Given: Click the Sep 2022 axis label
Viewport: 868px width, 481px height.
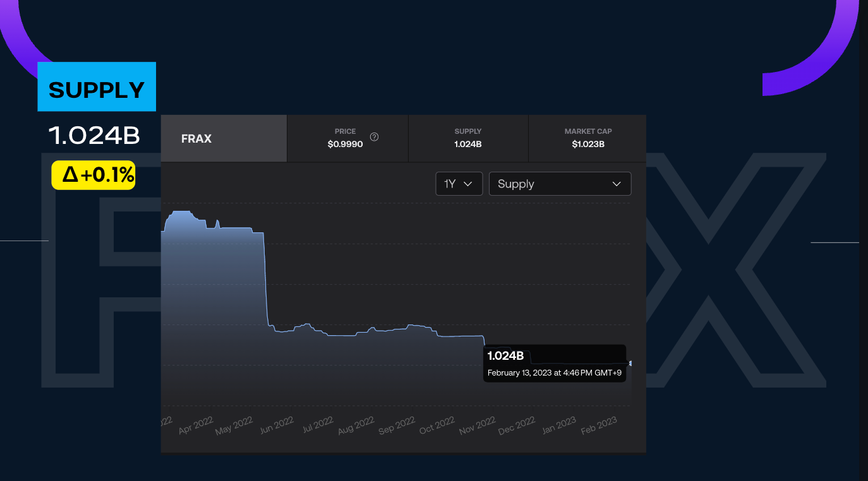Looking at the screenshot, I should click(397, 426).
